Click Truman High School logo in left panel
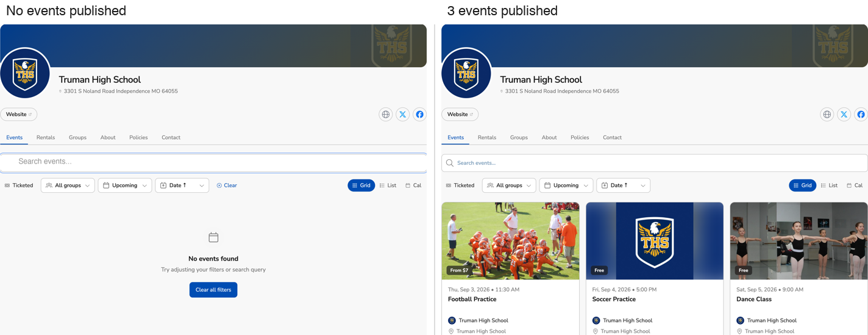Image resolution: width=868 pixels, height=335 pixels. [x=25, y=73]
